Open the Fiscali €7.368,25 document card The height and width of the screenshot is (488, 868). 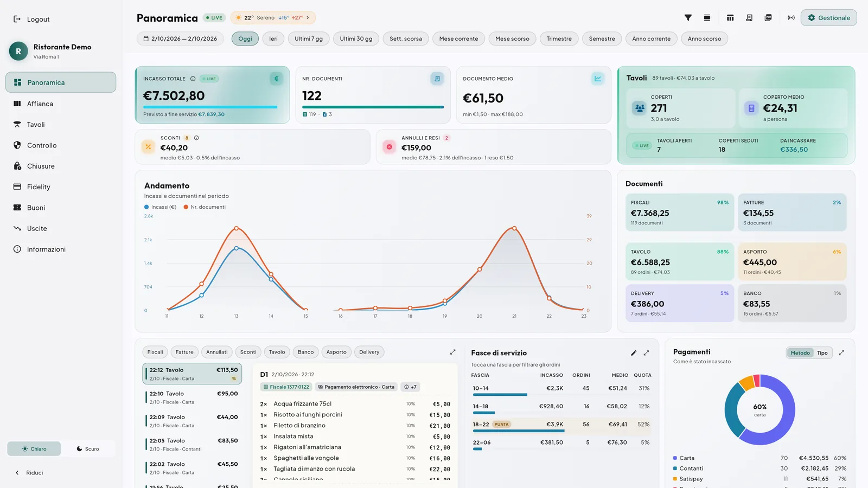[x=680, y=213]
